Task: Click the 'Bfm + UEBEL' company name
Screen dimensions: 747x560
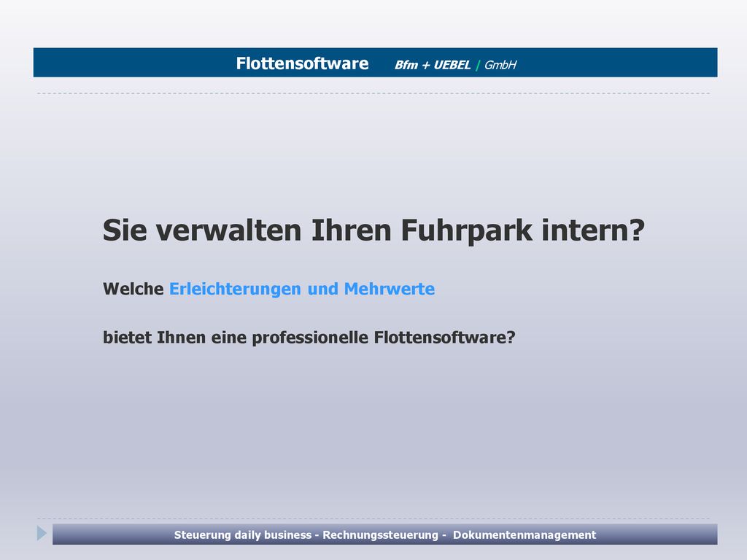Action: 433,65
